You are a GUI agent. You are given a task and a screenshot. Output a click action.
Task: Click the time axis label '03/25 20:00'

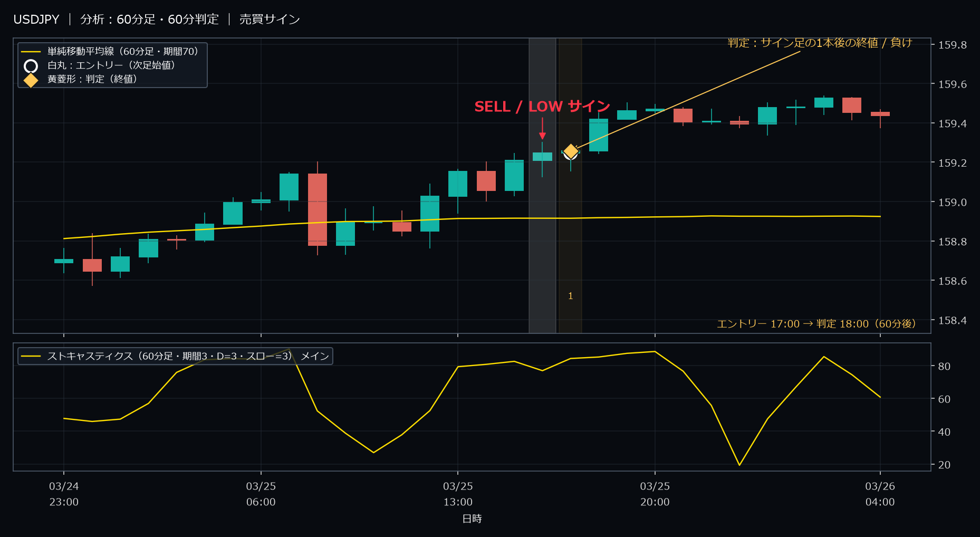(655, 494)
